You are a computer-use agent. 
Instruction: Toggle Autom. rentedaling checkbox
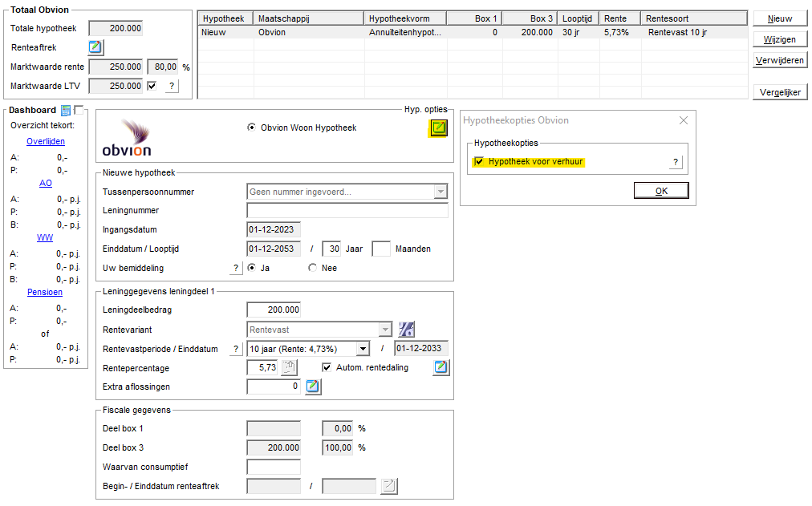[x=327, y=367]
